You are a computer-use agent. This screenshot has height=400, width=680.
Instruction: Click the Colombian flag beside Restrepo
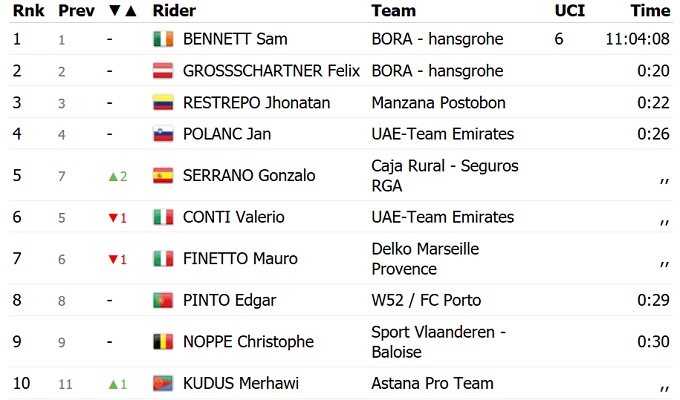[x=163, y=103]
